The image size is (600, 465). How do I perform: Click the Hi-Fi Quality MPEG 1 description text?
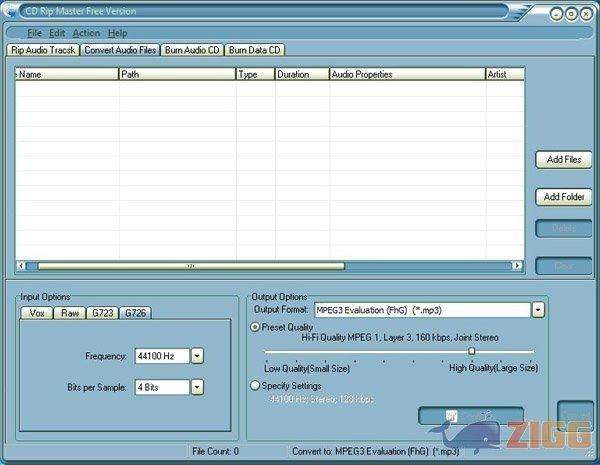click(400, 338)
